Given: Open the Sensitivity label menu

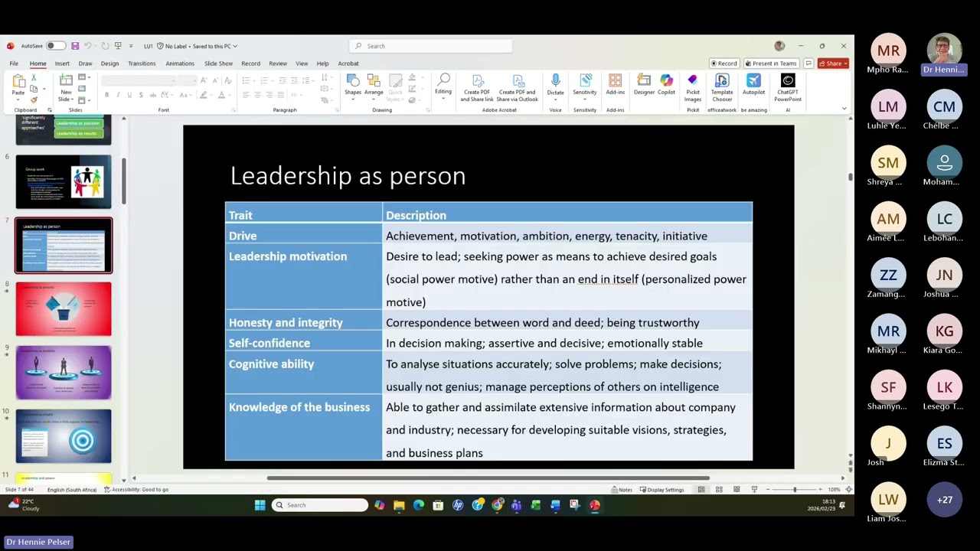Looking at the screenshot, I should [585, 88].
